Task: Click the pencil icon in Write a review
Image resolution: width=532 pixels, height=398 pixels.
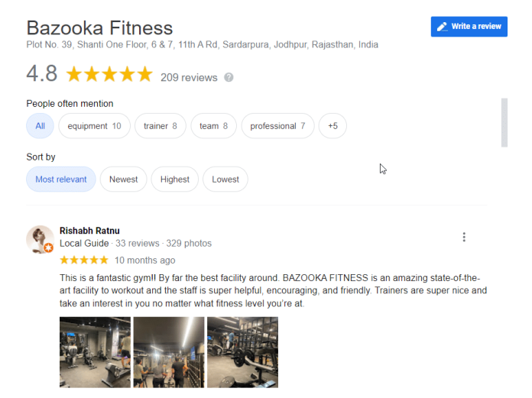Action: click(x=442, y=27)
